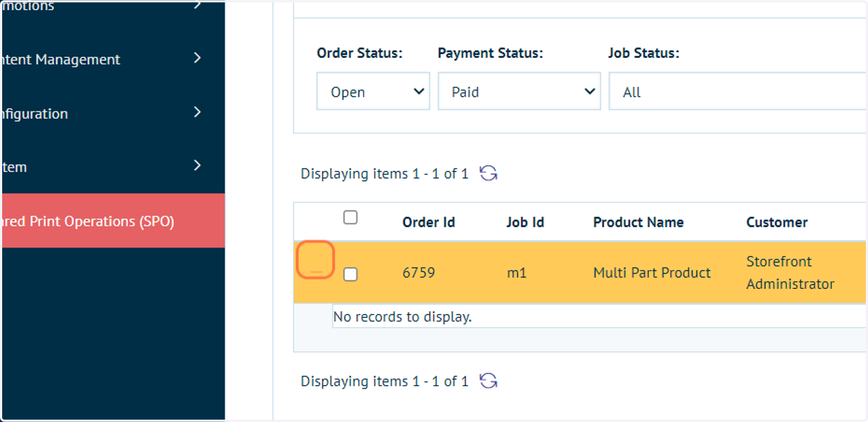Expand the Content Management chevron
The width and height of the screenshot is (868, 422).
pyautogui.click(x=197, y=58)
